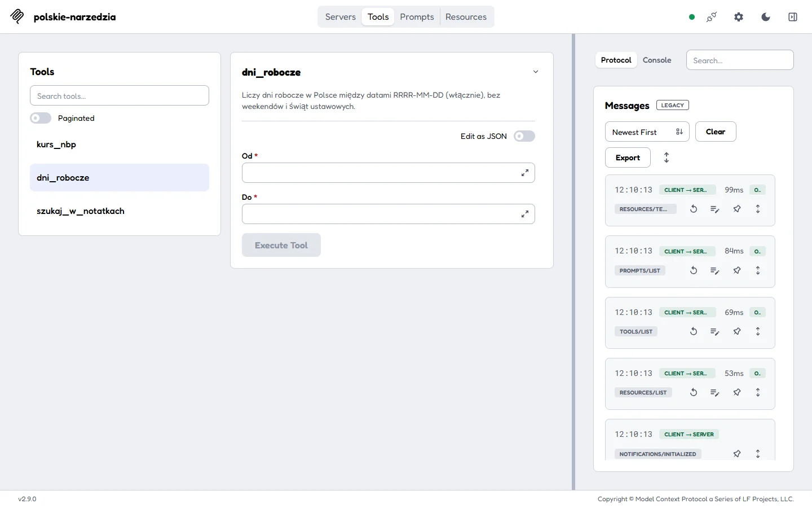
Task: Expand the NOTIFICATIONS/INITIALIZED message details
Action: (758, 454)
